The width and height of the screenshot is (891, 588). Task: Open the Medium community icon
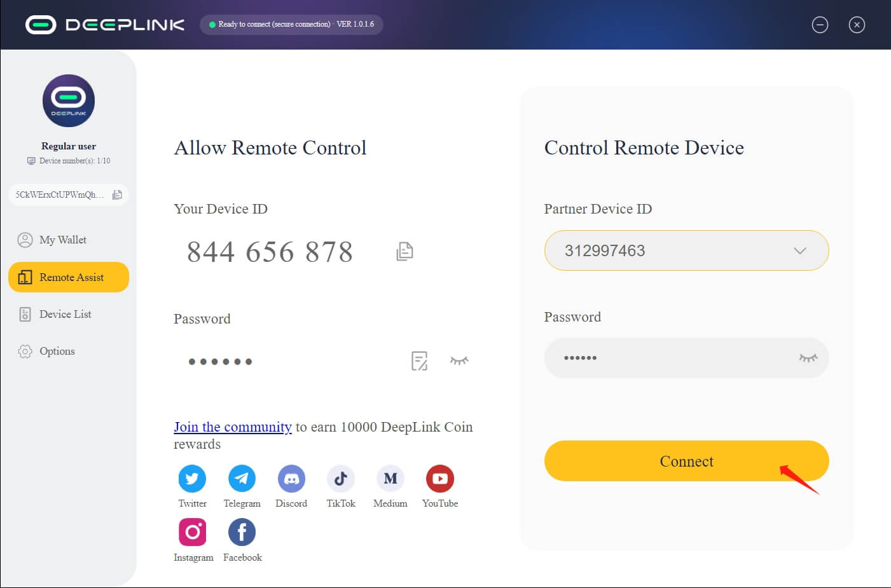coord(390,479)
